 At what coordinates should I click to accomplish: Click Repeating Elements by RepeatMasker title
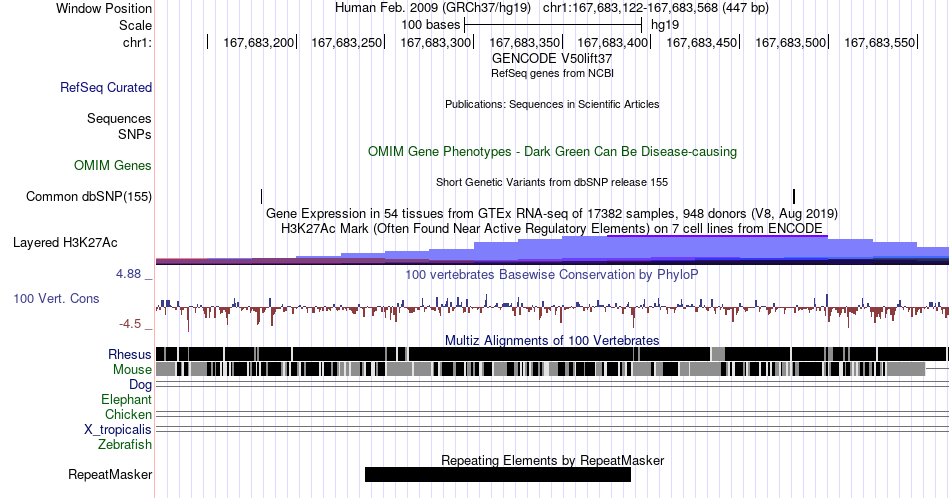(552, 460)
